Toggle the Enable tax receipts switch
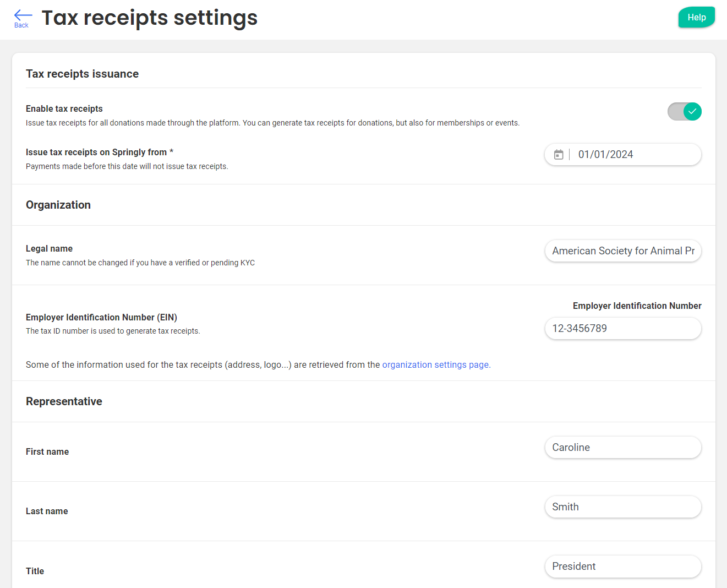 coord(684,112)
